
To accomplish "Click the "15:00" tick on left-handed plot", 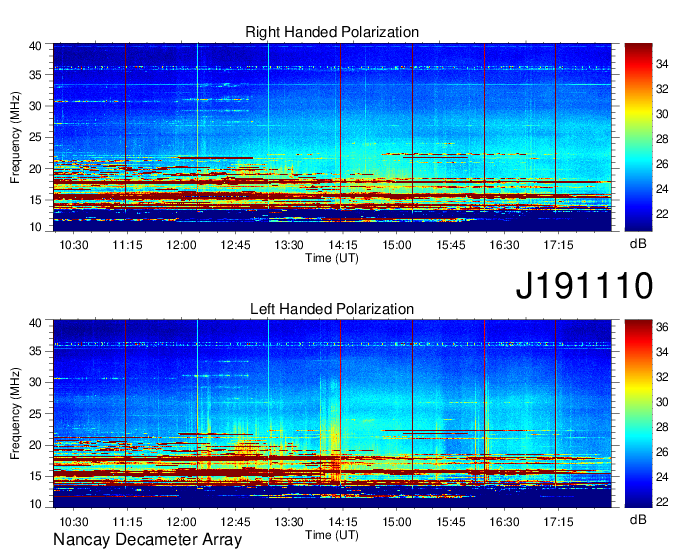I will point(397,522).
